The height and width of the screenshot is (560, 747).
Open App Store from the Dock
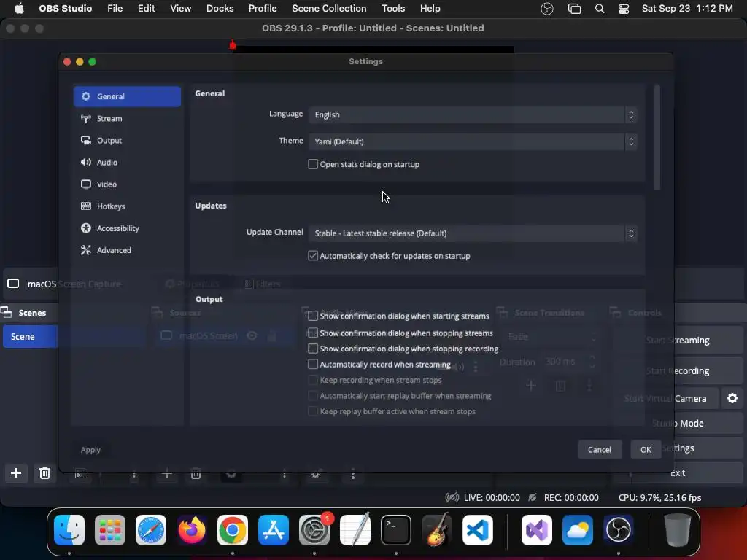(x=274, y=530)
